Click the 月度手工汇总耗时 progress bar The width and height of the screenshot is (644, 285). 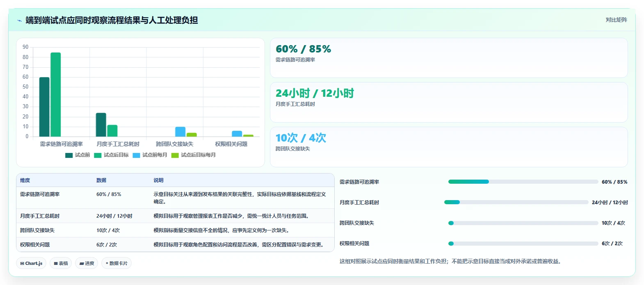(516, 202)
